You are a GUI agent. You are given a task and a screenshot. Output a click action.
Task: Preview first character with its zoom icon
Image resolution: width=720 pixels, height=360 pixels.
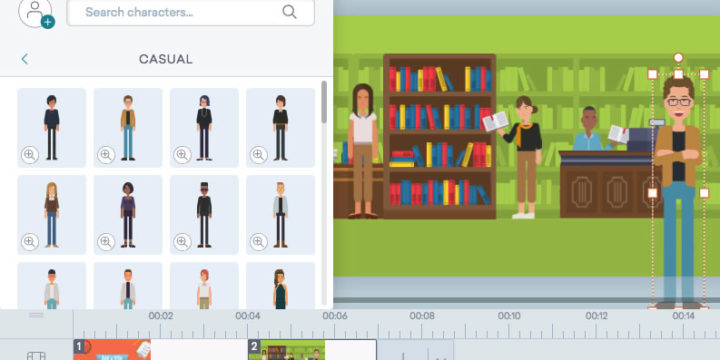pyautogui.click(x=30, y=155)
